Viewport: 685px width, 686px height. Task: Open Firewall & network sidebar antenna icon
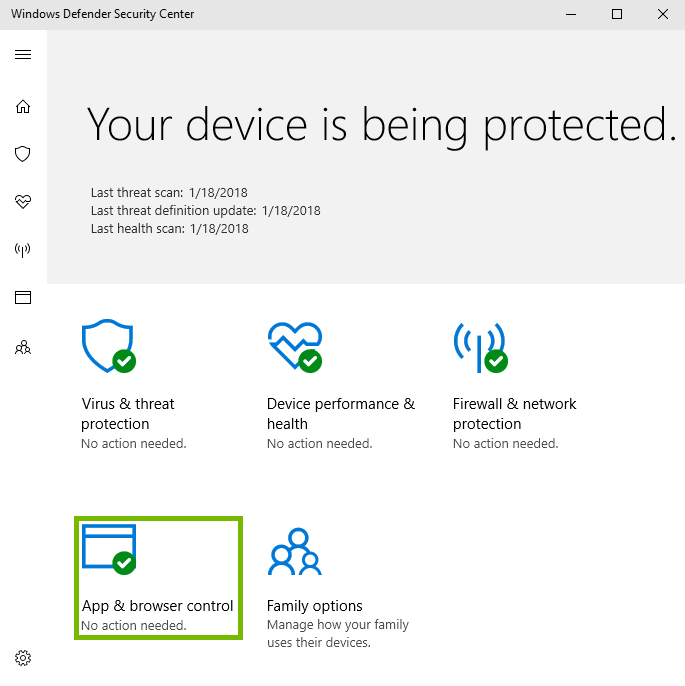pyautogui.click(x=23, y=250)
